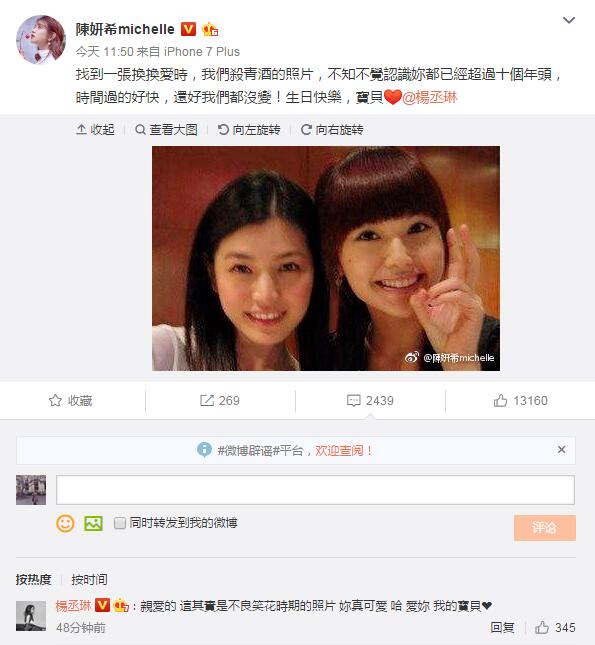Open 查看大图 to view the large image

[166, 130]
